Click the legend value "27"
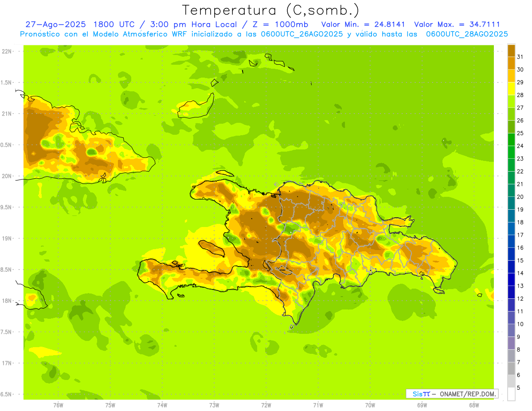Viewport: 532px width, 411px height. point(520,108)
